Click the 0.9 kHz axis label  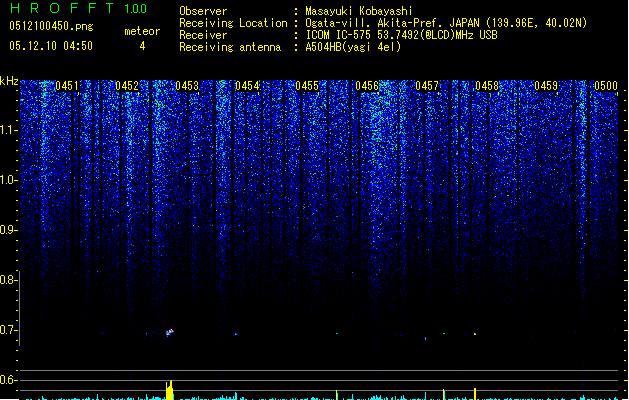click(8, 230)
